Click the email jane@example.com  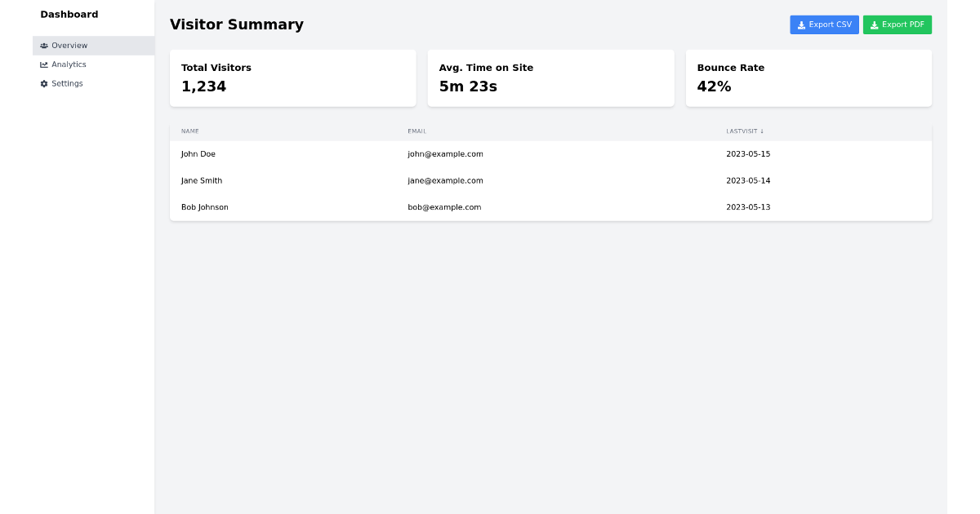tap(445, 180)
